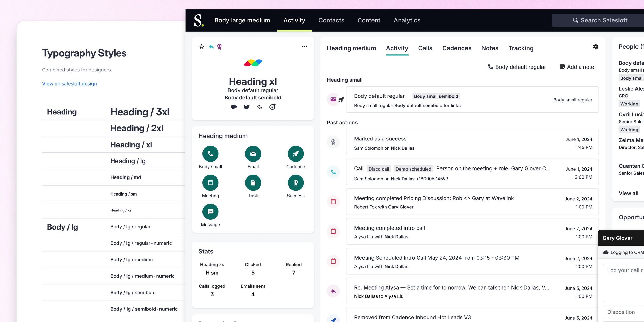Screen dimensions: 644x322
Task: Click the Twitter bird icon
Action: [x=247, y=107]
